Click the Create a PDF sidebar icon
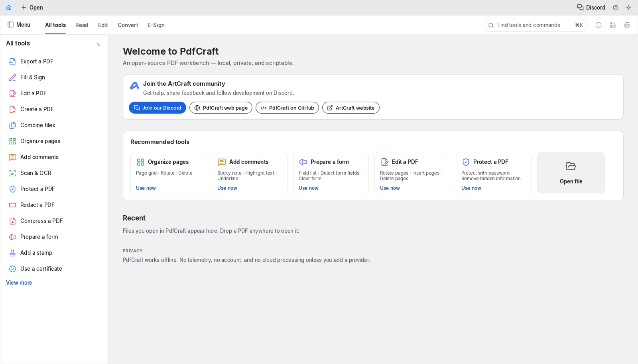This screenshot has width=638, height=364. [x=13, y=109]
